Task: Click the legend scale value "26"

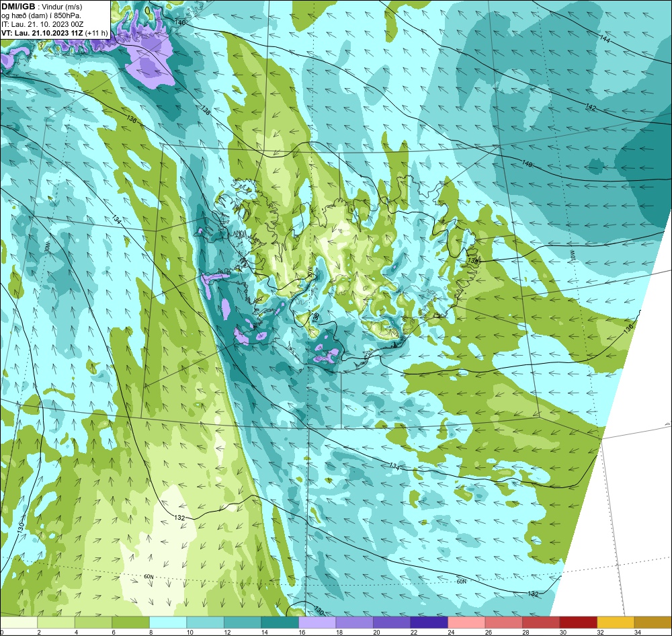Action: (488, 632)
